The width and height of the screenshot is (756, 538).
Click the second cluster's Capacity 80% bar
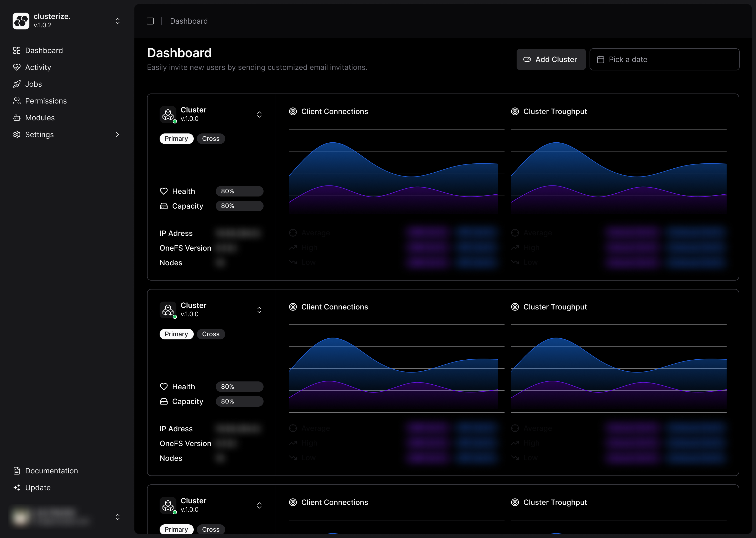(x=240, y=401)
